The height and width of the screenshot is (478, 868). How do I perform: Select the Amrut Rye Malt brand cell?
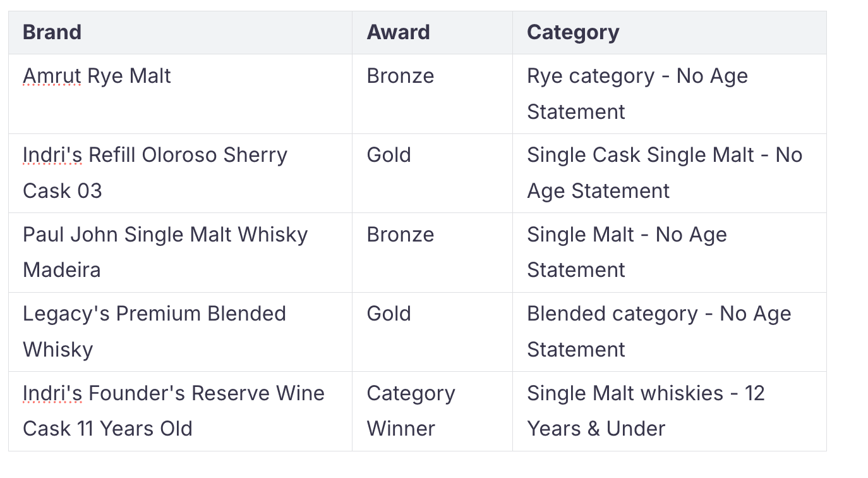tap(97, 77)
